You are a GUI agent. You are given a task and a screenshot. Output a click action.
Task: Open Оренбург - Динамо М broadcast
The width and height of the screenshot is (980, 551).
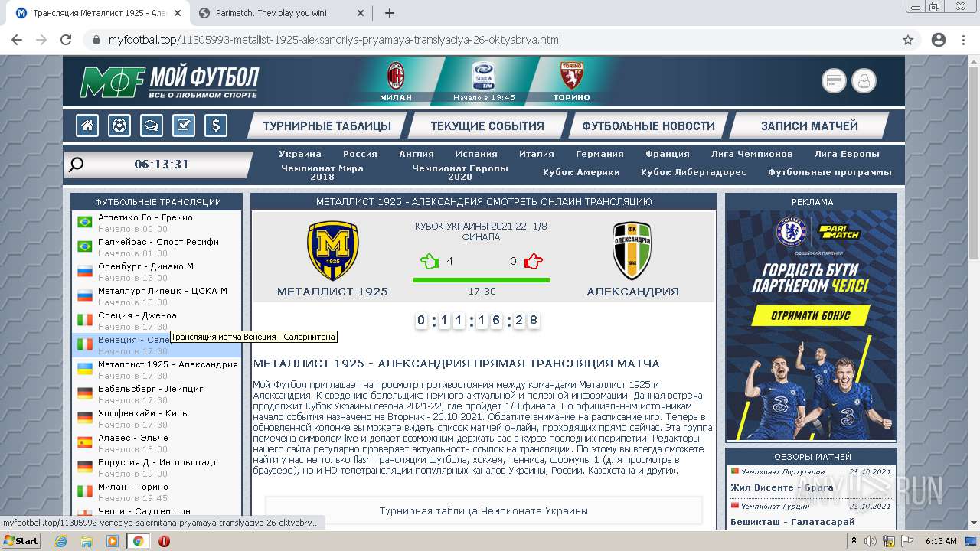[x=157, y=272]
